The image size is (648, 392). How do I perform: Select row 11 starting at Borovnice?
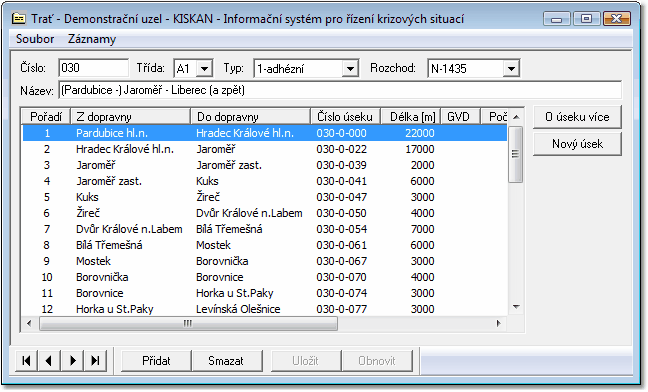pos(264,293)
